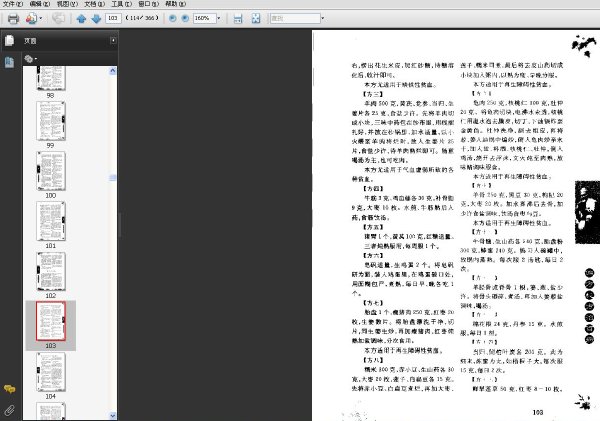This screenshot has height=421, width=600.
Task: Open the Comments panel icon at bottom-left
Action: point(10,389)
